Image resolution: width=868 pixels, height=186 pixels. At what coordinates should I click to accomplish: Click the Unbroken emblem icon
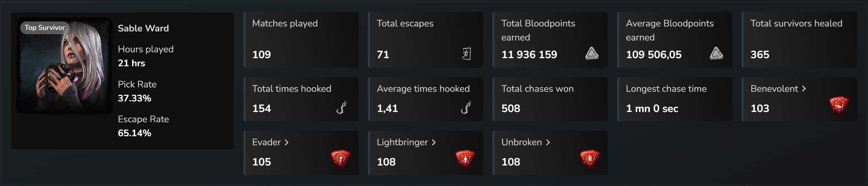pos(590,159)
